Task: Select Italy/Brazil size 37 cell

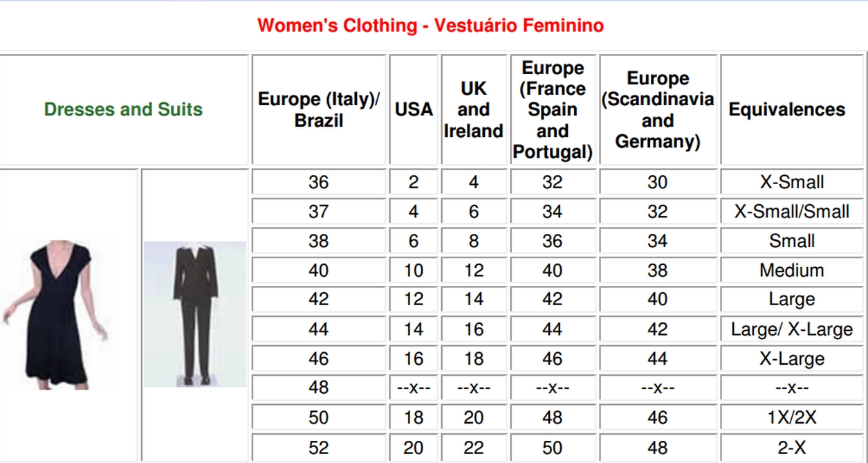Action: (319, 212)
